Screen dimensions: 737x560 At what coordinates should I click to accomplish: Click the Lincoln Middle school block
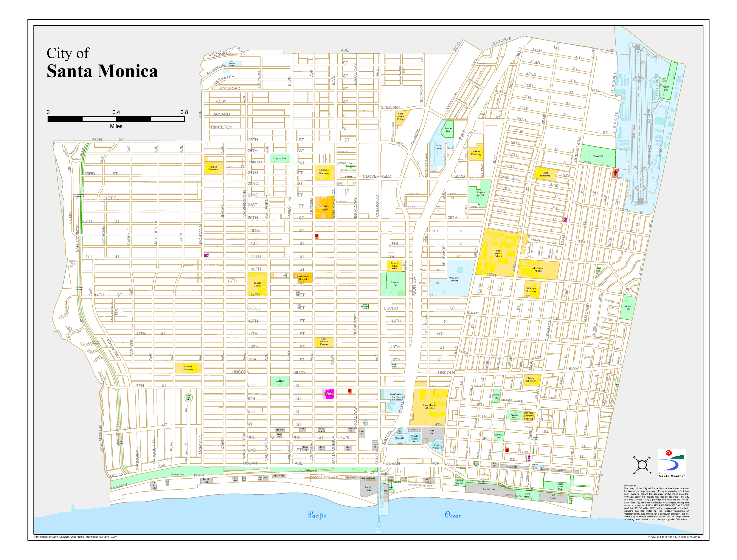tap(257, 284)
